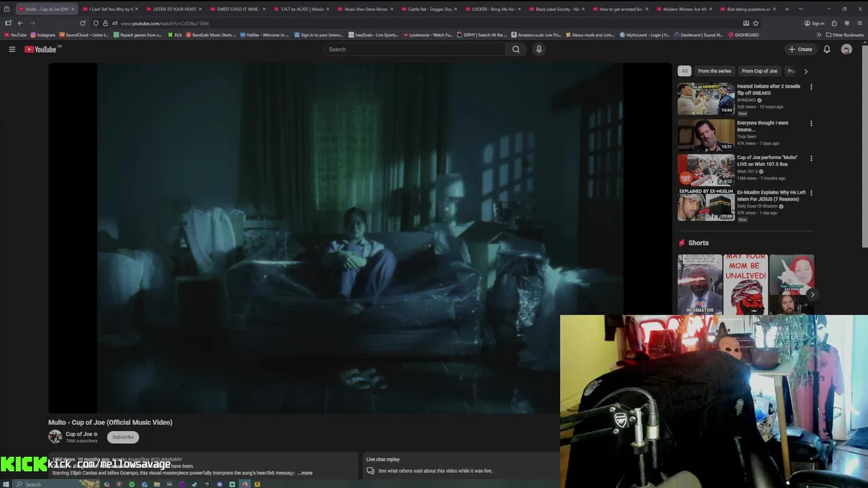The image size is (868, 488).
Task: Open options menu for Heated Debate video
Action: [x=811, y=87]
